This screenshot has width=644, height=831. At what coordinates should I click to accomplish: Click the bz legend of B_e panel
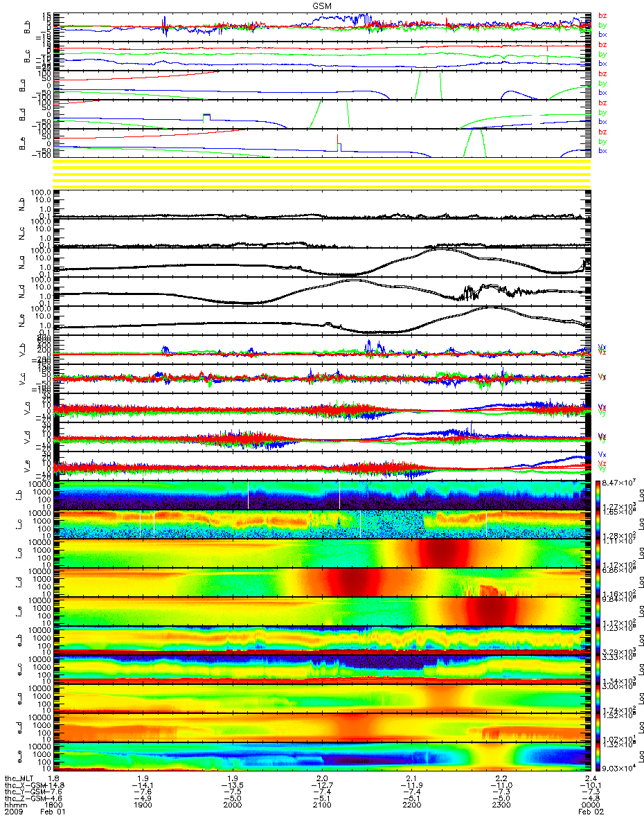click(602, 132)
